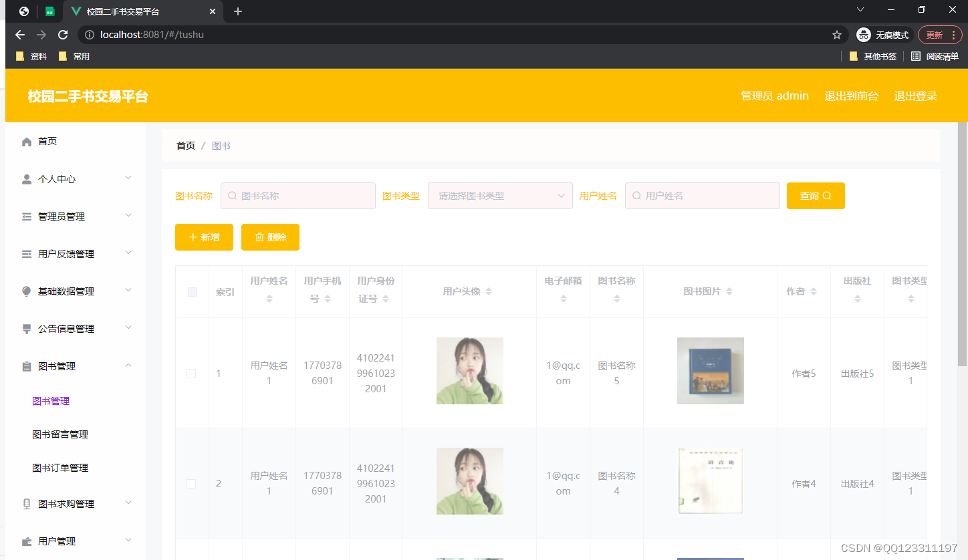Open the 其他书签 folder
The width and height of the screenshot is (968, 560).
click(872, 57)
